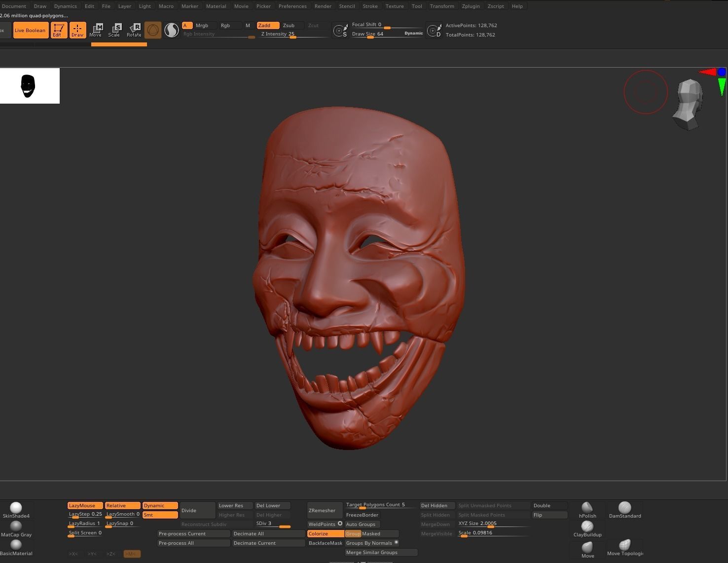Screen dimensions: 728x563
Task: Activate the Edit mode icon
Action: click(x=59, y=30)
